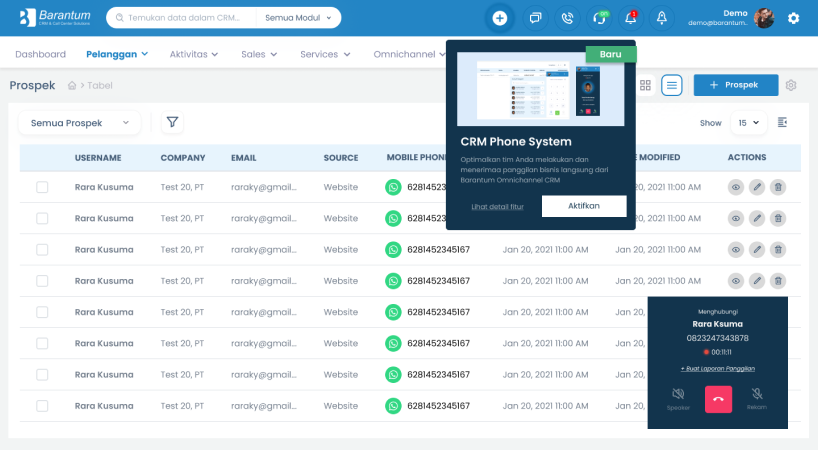Switch to list table view
The image size is (818, 450).
[672, 85]
